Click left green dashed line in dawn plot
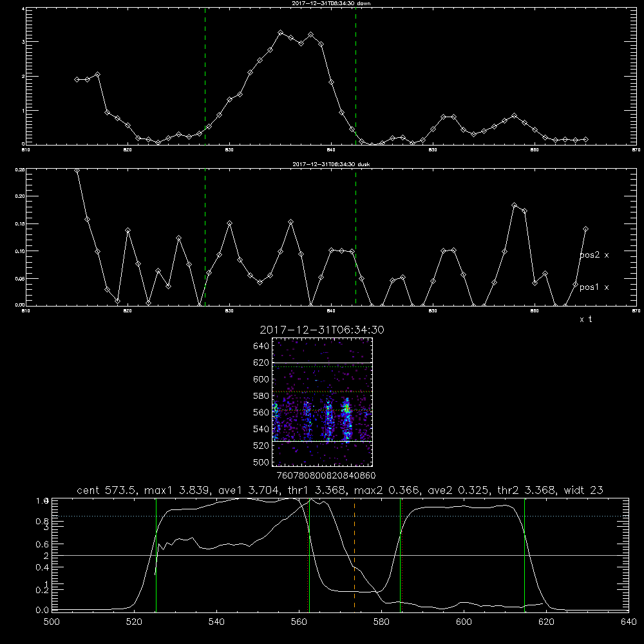 (x=205, y=76)
